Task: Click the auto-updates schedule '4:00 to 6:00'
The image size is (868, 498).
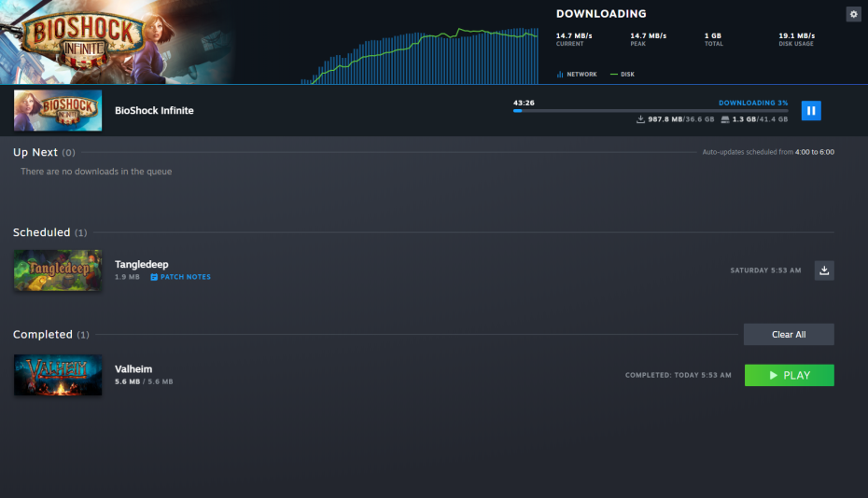Action: pos(814,152)
